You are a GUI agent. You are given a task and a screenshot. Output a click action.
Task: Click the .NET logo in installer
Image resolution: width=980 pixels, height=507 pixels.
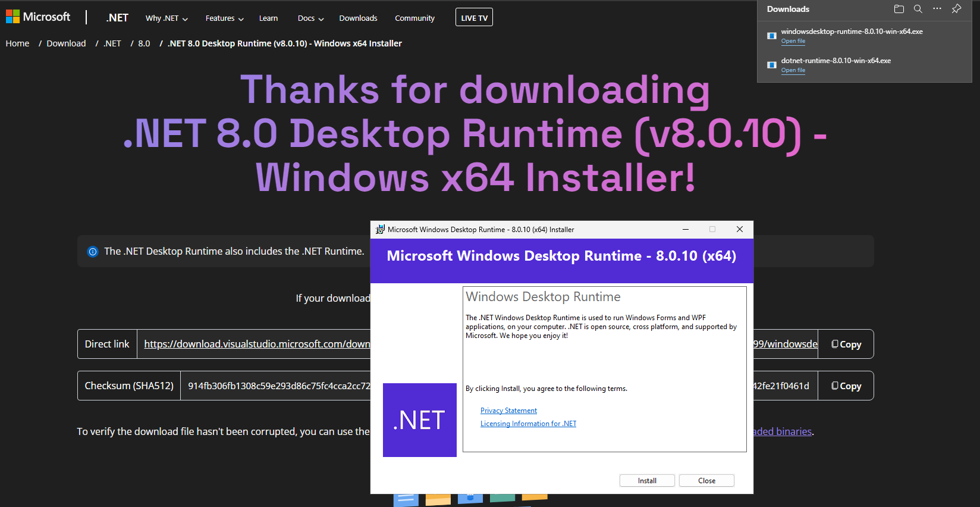click(420, 420)
